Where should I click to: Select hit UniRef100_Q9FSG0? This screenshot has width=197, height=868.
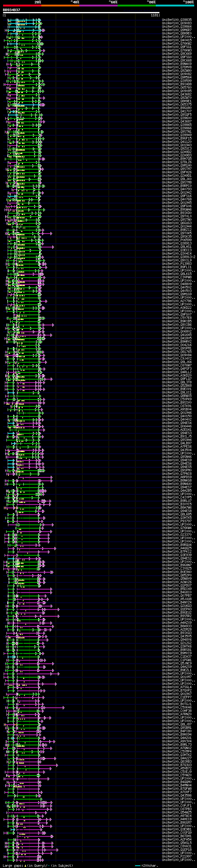(x=177, y=57)
